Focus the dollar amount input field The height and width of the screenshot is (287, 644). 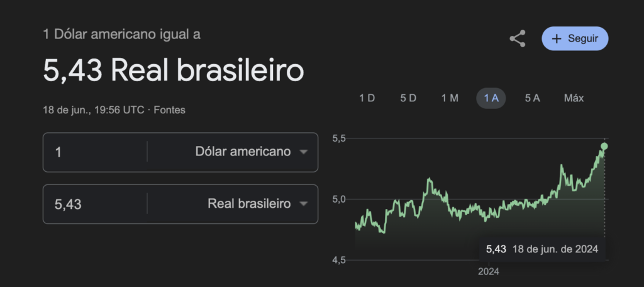(x=94, y=152)
